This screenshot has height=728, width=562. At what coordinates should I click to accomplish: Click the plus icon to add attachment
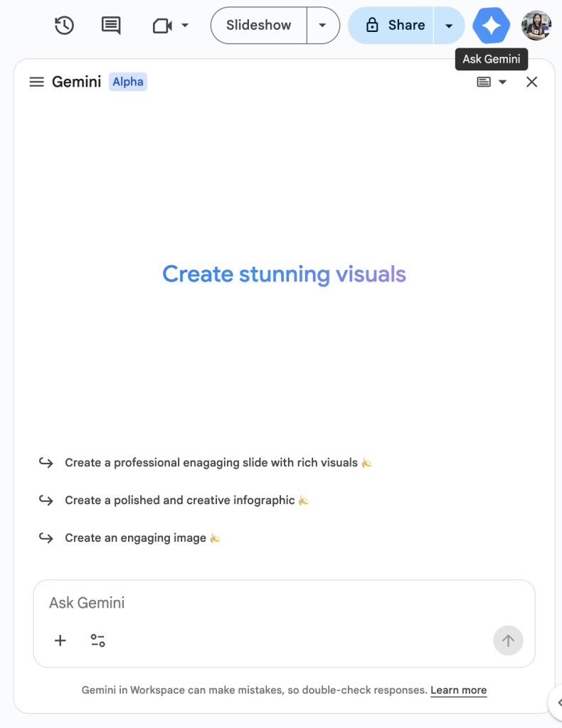60,641
